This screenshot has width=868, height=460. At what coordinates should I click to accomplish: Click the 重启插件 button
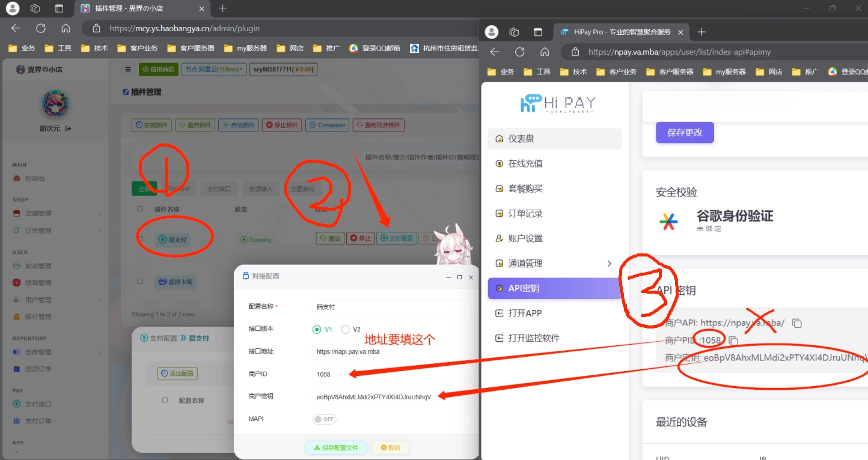pos(195,126)
